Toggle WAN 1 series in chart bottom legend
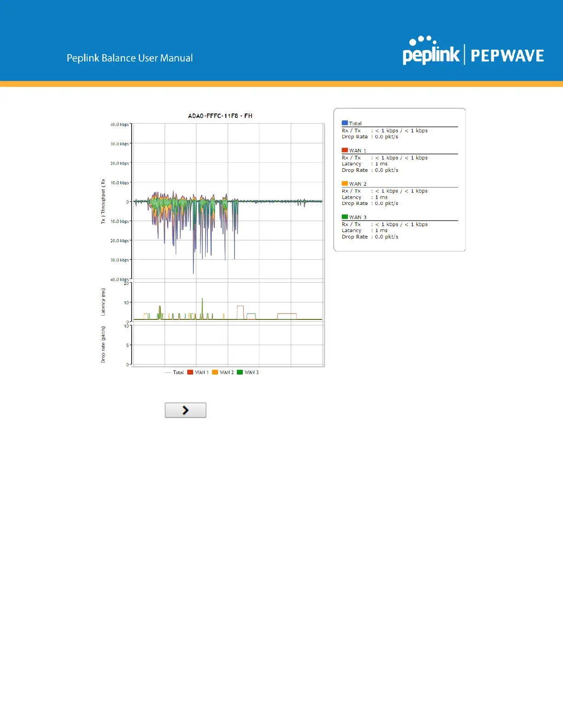 197,372
